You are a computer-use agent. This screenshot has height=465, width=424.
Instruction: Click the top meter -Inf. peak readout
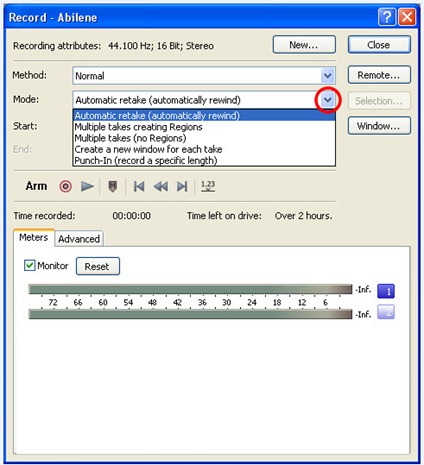363,289
